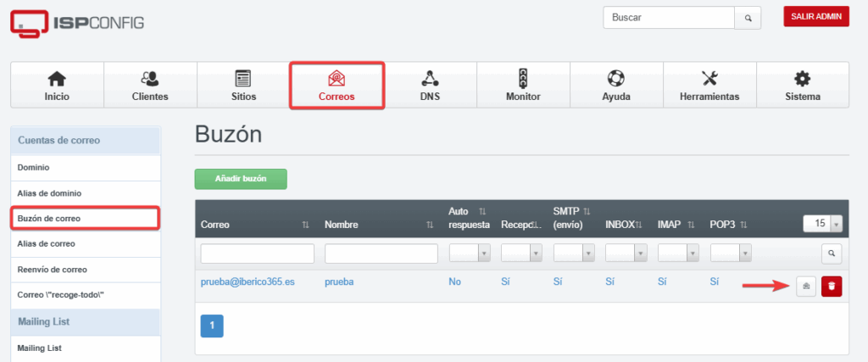
Task: Open the Clientes module
Action: [x=150, y=85]
